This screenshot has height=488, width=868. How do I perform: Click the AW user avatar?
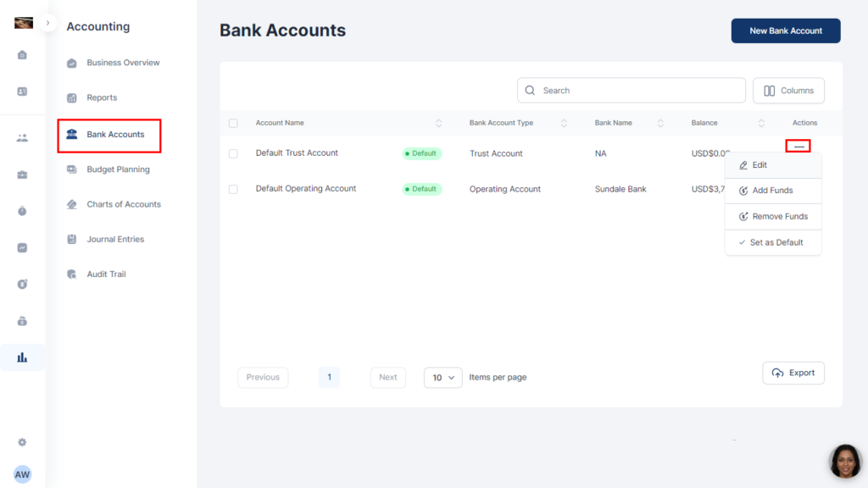point(22,474)
